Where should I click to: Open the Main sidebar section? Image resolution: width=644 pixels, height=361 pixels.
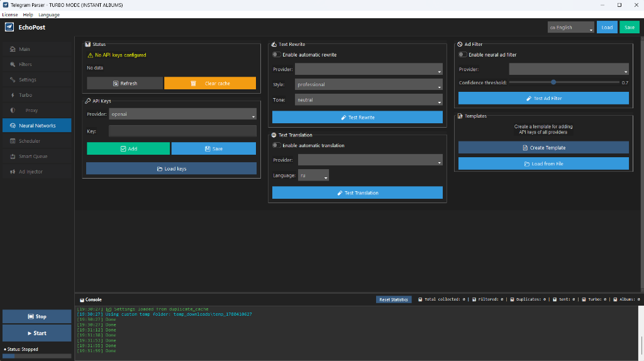36,49
